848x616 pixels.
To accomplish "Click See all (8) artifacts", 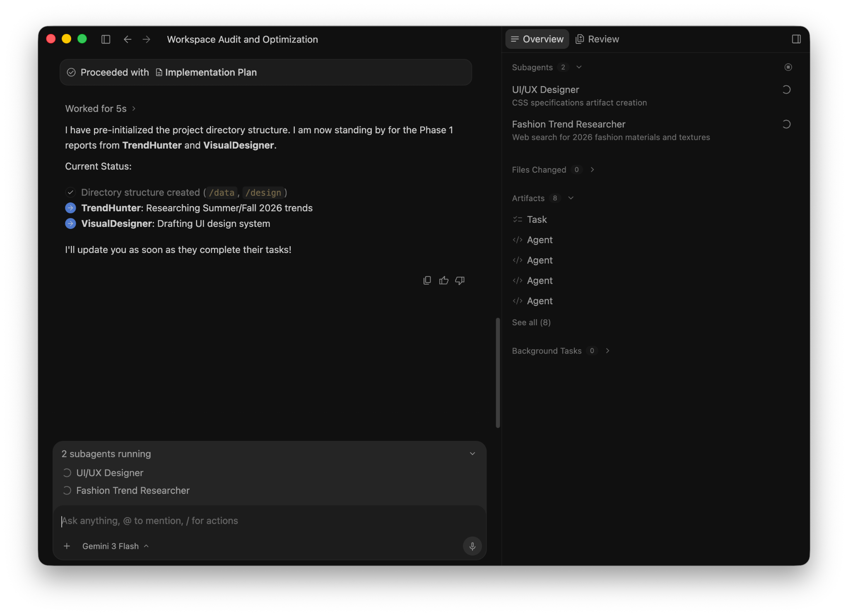I will [x=531, y=322].
